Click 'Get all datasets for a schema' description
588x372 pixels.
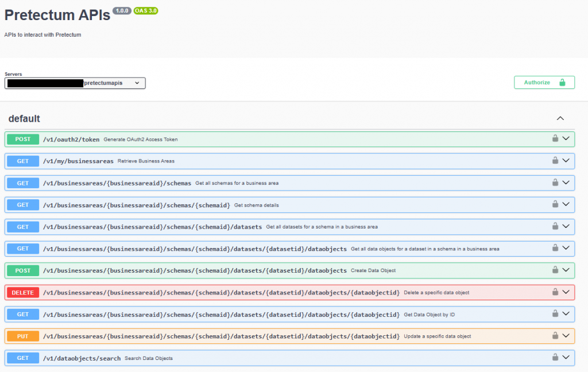click(322, 227)
